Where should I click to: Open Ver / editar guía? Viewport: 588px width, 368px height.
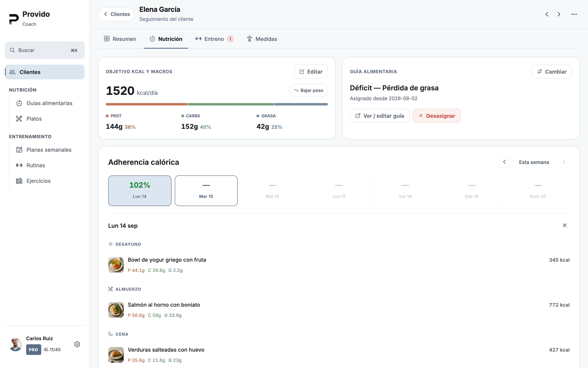pyautogui.click(x=380, y=116)
